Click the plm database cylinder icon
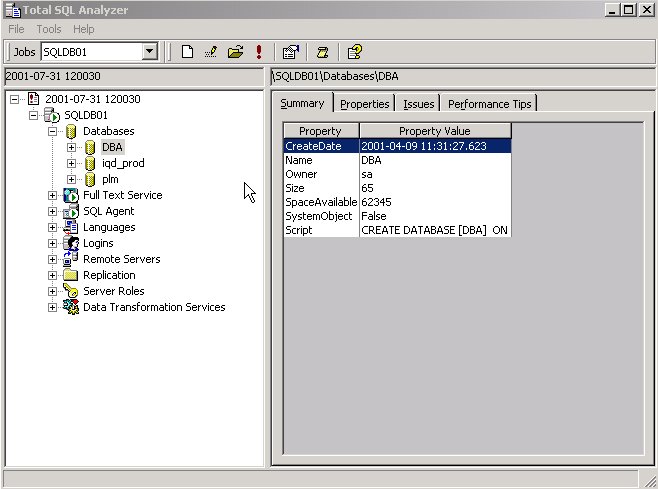 pos(90,179)
